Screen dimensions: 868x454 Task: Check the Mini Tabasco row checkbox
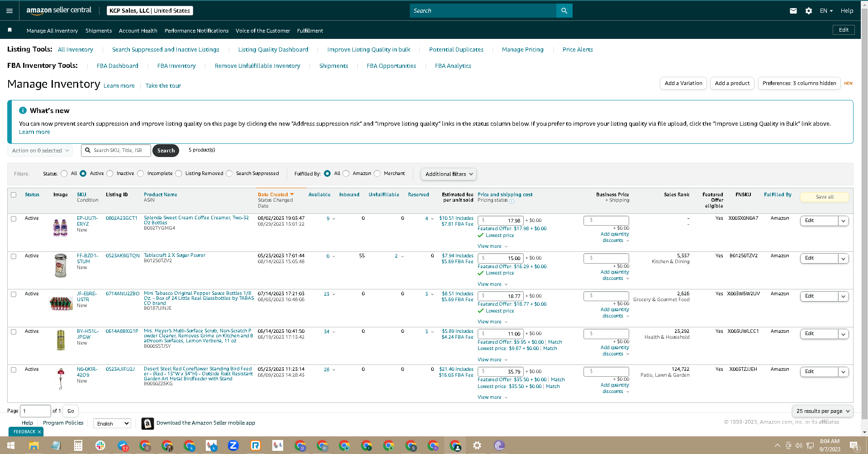[x=14, y=294]
